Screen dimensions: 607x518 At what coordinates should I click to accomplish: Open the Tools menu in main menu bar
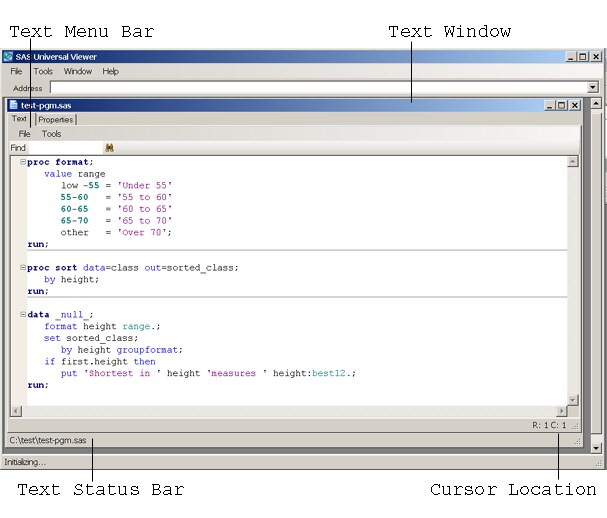[43, 71]
